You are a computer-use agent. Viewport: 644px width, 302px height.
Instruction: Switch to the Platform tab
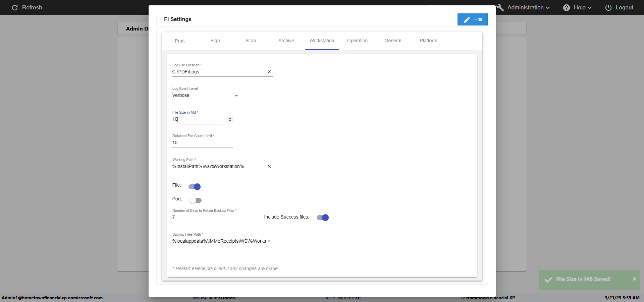428,41
